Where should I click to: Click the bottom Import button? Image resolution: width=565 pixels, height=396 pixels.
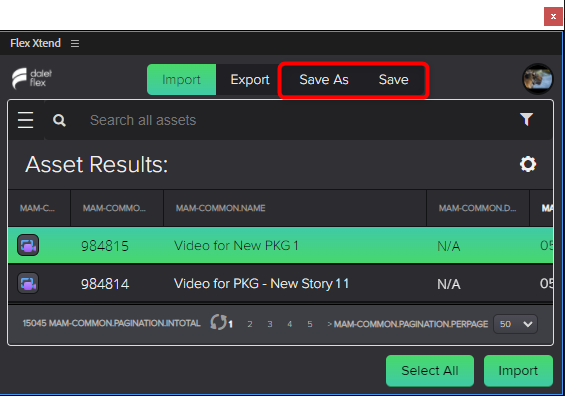[x=518, y=371]
